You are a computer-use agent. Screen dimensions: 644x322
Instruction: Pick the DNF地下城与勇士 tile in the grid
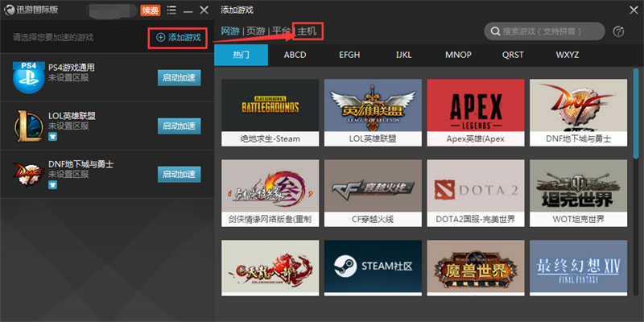click(x=578, y=113)
